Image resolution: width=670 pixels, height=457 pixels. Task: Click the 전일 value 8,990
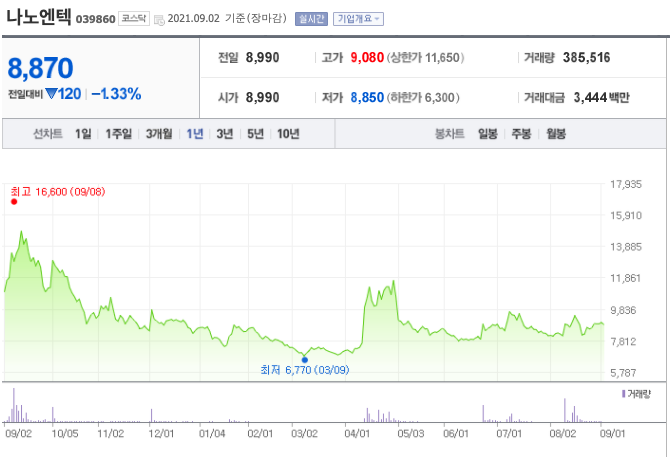(x=262, y=57)
